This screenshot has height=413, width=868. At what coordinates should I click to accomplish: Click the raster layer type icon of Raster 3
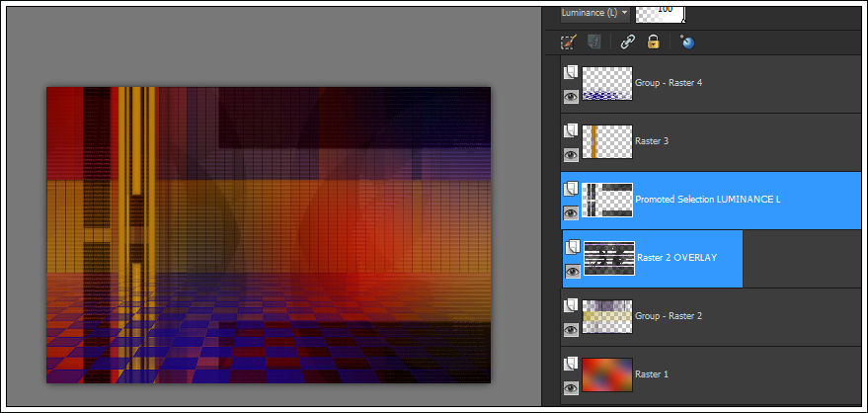pyautogui.click(x=571, y=130)
